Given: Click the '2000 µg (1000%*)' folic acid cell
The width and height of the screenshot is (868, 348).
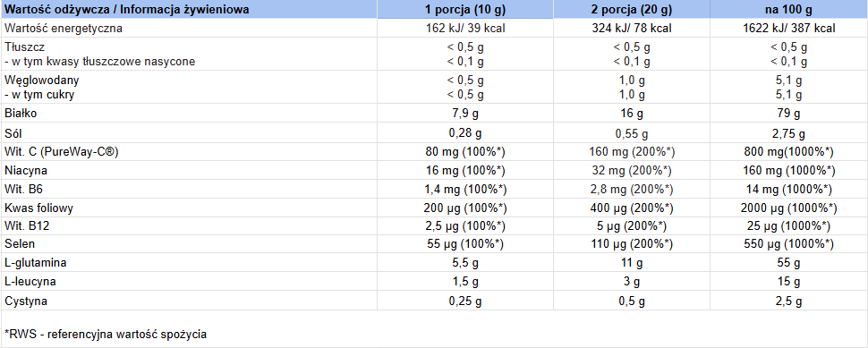Looking at the screenshot, I should point(789,208).
